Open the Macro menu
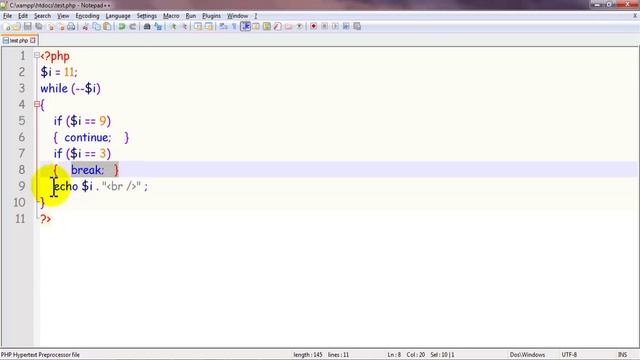This screenshot has width=640, height=360. [x=171, y=16]
